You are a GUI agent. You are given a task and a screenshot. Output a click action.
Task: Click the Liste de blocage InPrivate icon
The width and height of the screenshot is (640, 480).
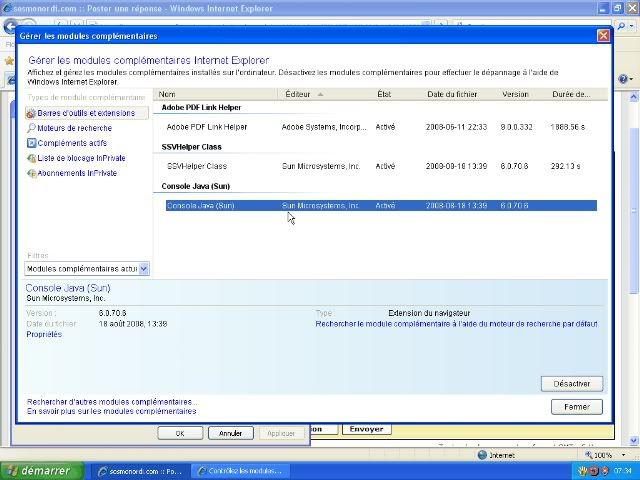coord(31,158)
